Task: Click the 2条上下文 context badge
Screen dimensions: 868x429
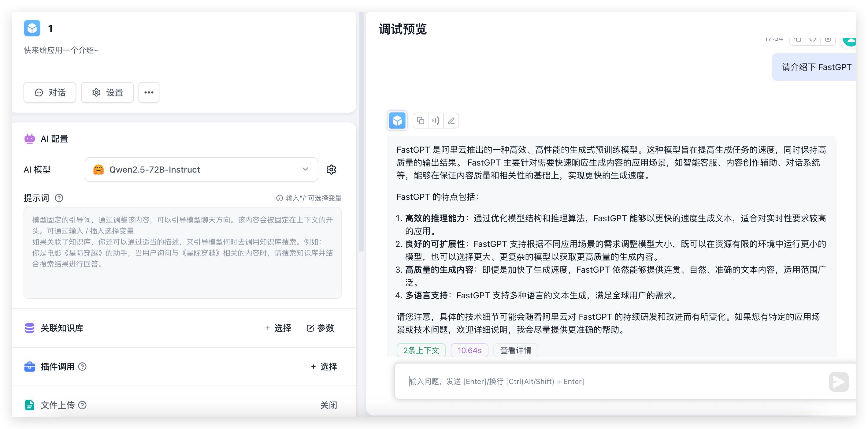Action: point(421,350)
